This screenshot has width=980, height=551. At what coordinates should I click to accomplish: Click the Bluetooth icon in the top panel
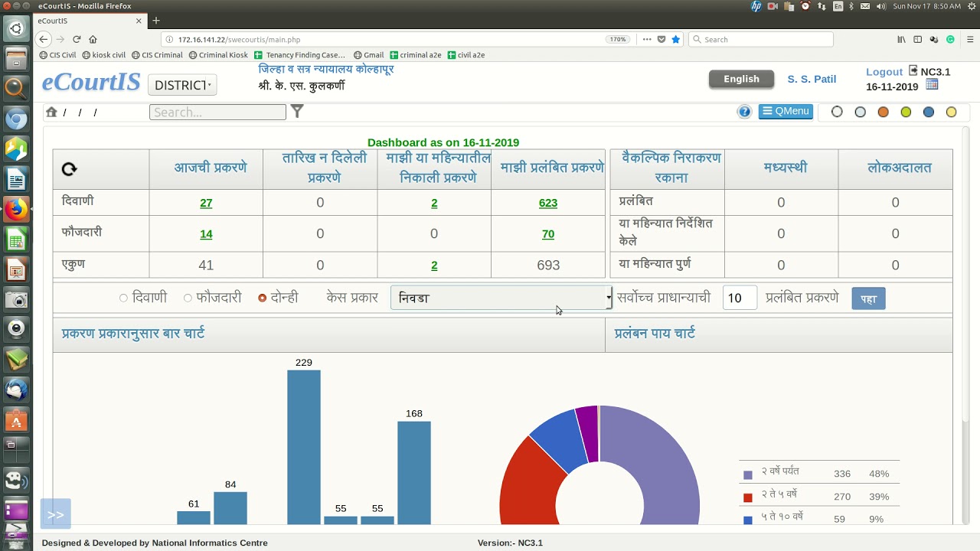[851, 6]
